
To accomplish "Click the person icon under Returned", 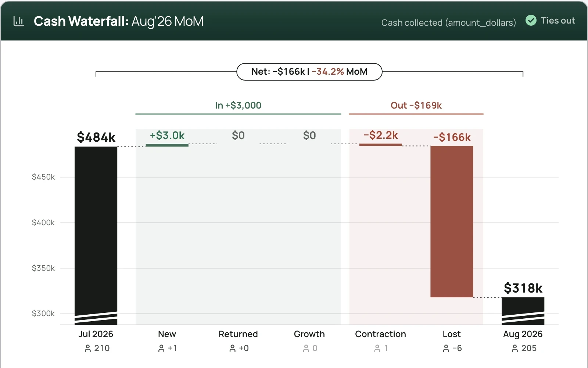I will [232, 348].
